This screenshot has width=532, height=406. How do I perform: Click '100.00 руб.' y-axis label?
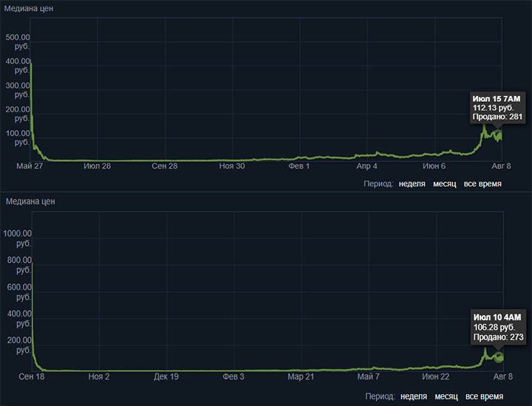[x=18, y=137]
